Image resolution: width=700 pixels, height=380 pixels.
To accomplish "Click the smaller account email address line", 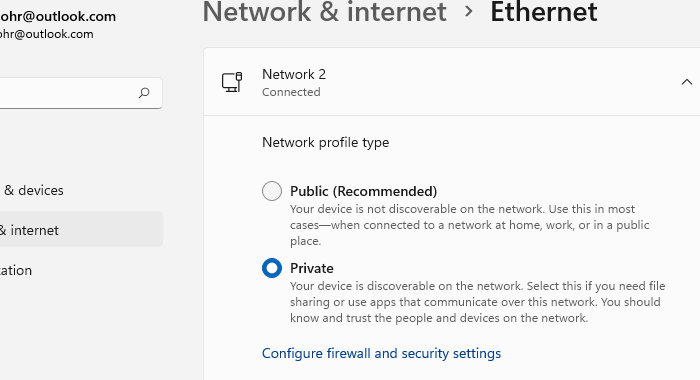I will pyautogui.click(x=46, y=34).
